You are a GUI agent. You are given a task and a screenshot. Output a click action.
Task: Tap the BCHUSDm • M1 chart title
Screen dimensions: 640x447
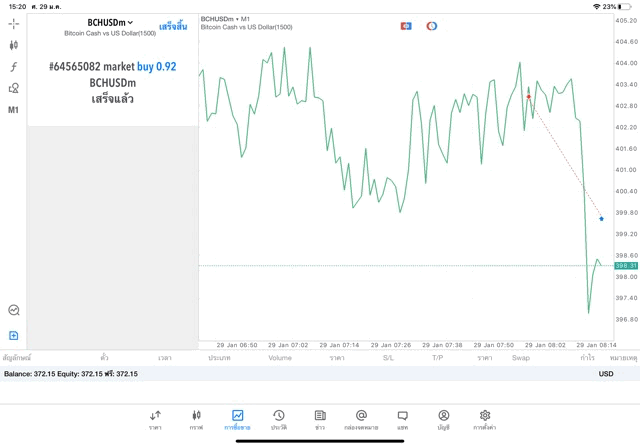[225, 19]
